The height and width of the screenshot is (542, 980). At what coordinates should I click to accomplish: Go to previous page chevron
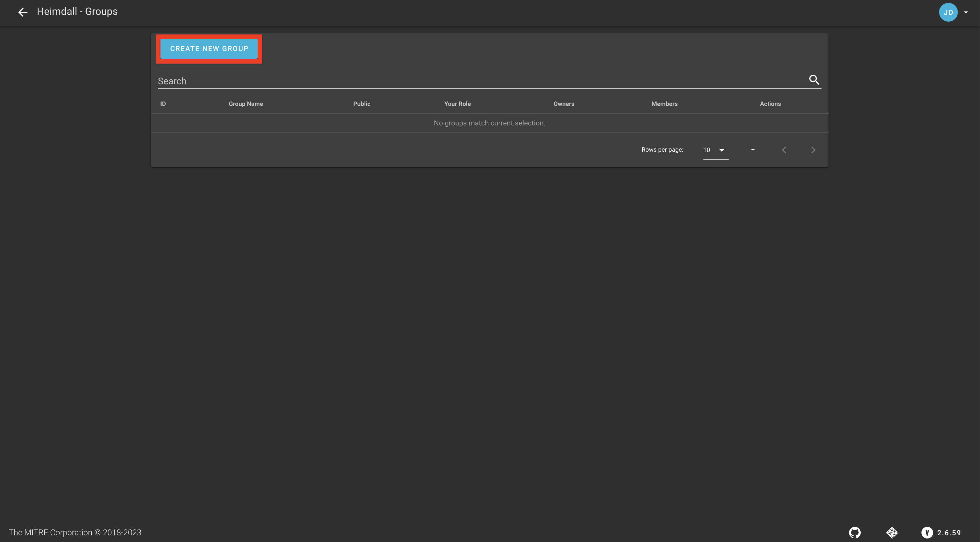pyautogui.click(x=784, y=150)
